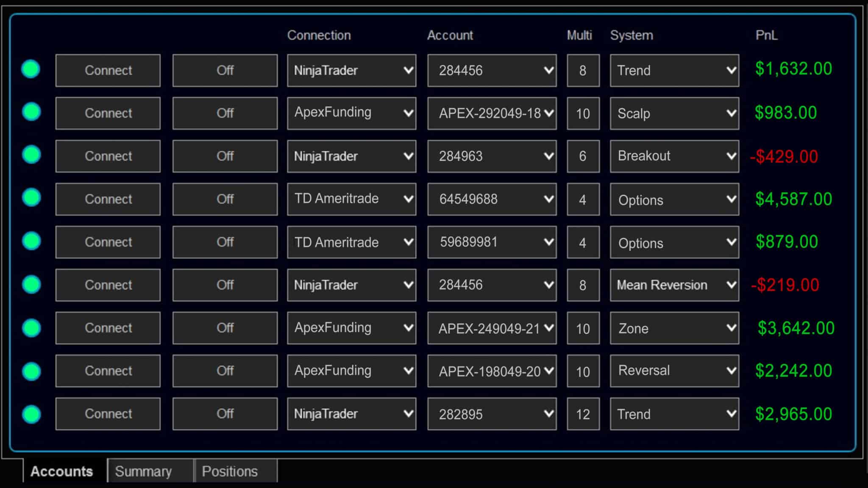Select the Multi field showing 12

(583, 414)
